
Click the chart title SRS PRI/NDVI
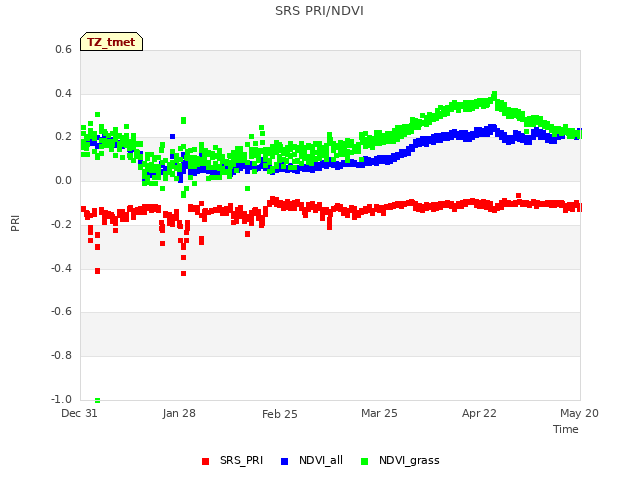(319, 11)
